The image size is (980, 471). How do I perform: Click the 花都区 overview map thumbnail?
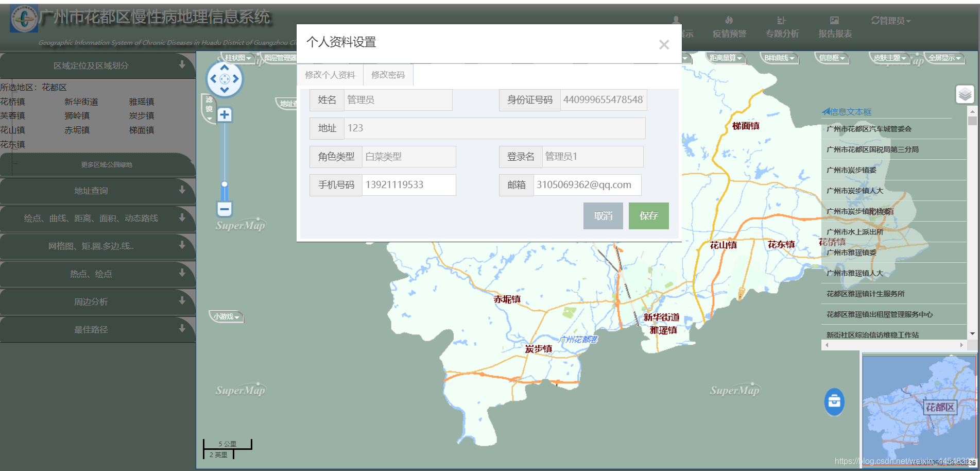tap(919, 410)
